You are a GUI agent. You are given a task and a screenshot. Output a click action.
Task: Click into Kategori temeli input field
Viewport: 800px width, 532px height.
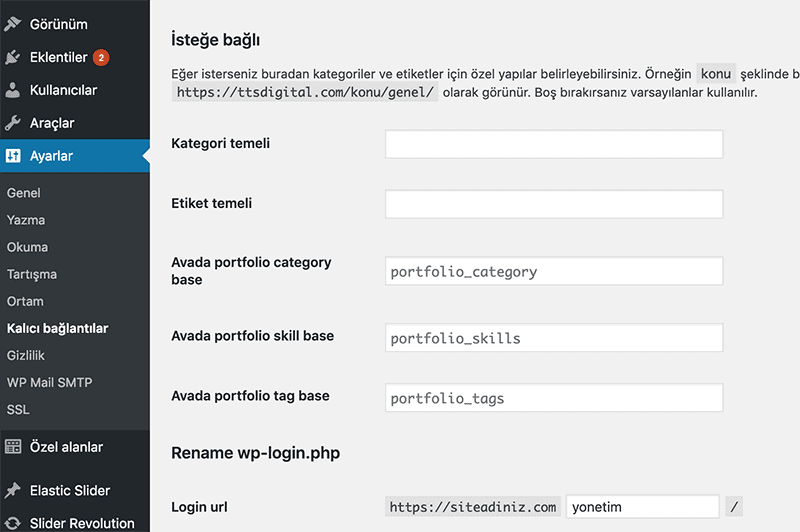pyautogui.click(x=554, y=144)
